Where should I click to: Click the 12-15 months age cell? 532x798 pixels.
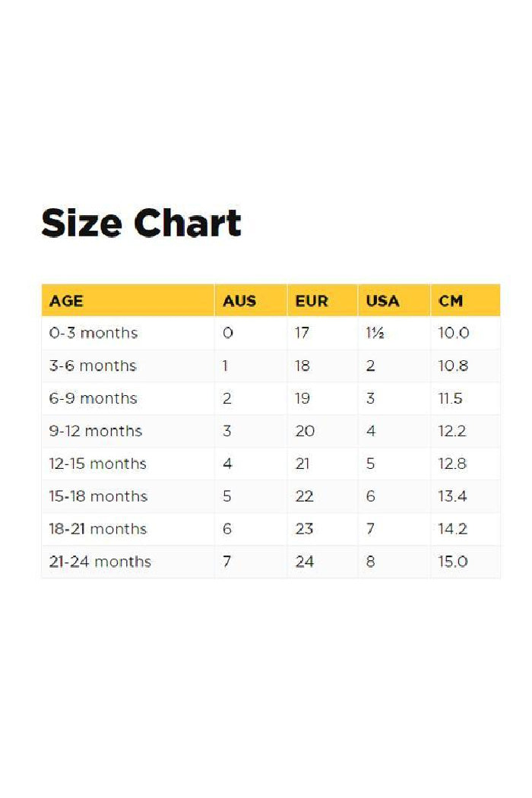point(97,464)
